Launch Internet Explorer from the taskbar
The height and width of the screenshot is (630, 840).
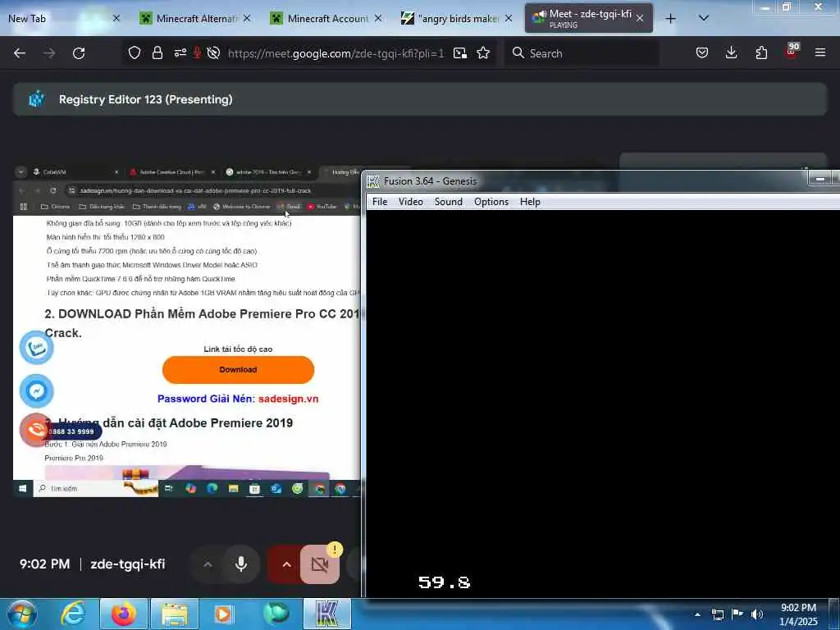tap(73, 614)
